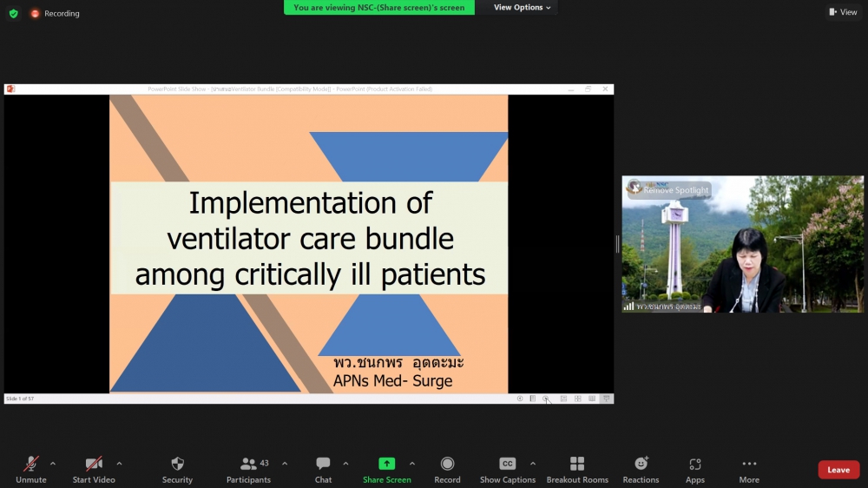Start recording with Record icon
The image size is (868, 488).
(x=447, y=469)
